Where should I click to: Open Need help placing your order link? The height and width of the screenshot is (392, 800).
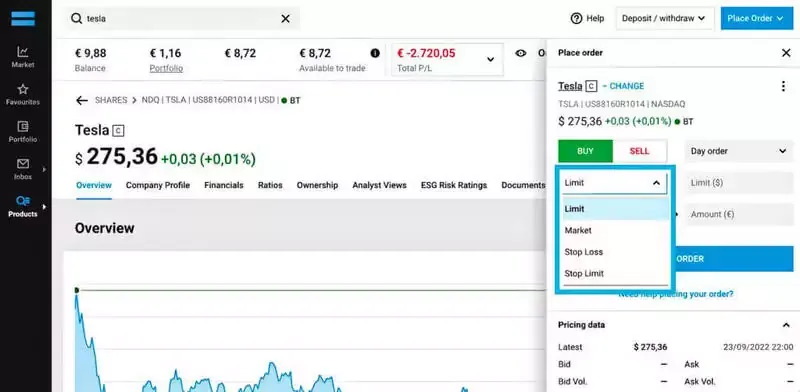(676, 294)
